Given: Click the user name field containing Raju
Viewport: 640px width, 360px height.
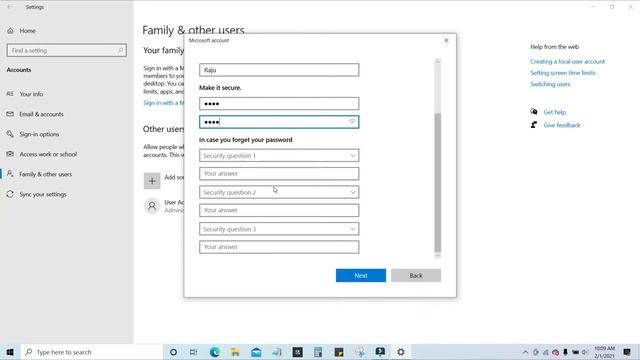Looking at the screenshot, I should pos(279,70).
